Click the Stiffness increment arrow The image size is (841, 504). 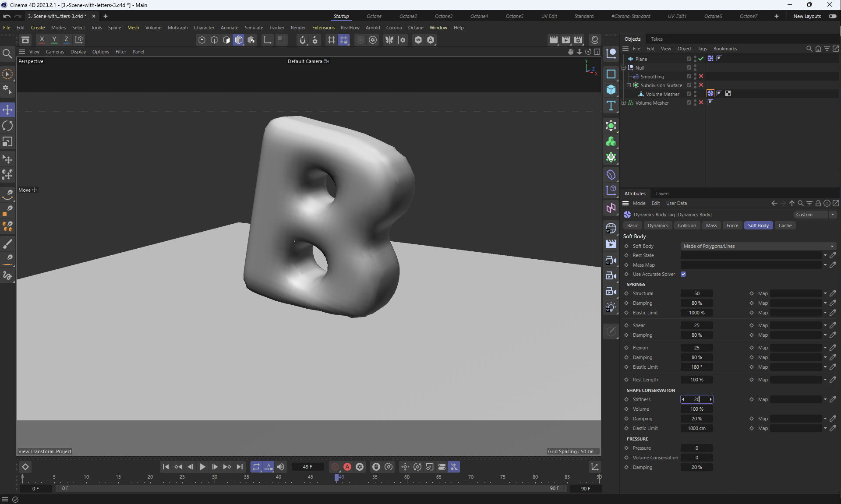(710, 399)
